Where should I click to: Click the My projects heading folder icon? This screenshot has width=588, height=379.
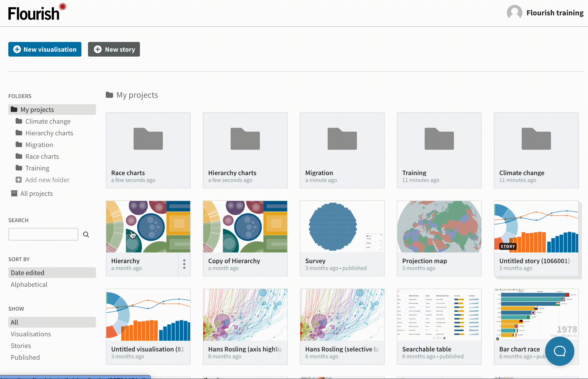[109, 95]
